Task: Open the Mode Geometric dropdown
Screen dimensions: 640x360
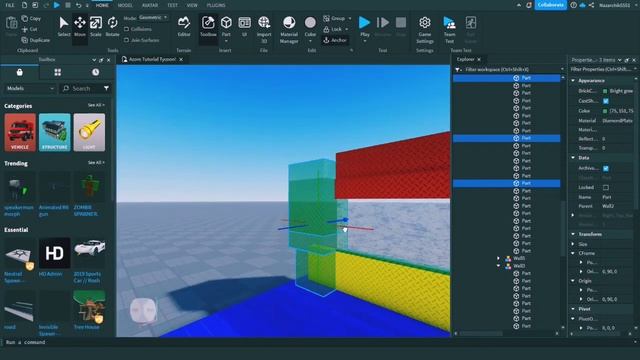Action: (x=153, y=18)
